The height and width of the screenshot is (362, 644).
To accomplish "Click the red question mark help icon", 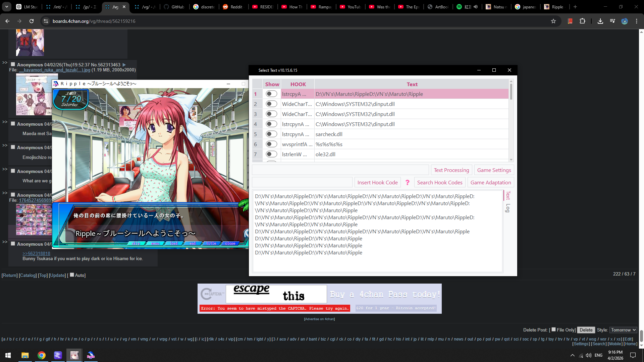I will 407,182.
